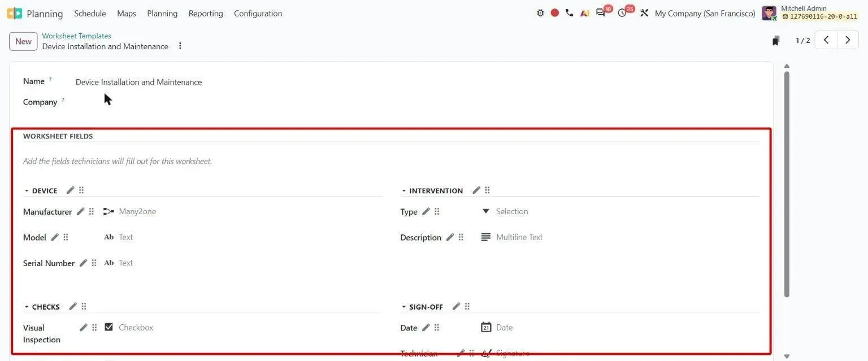Image resolution: width=868 pixels, height=361 pixels.
Task: Go to Worksheet Templates breadcrumb link
Action: pyautogui.click(x=76, y=36)
